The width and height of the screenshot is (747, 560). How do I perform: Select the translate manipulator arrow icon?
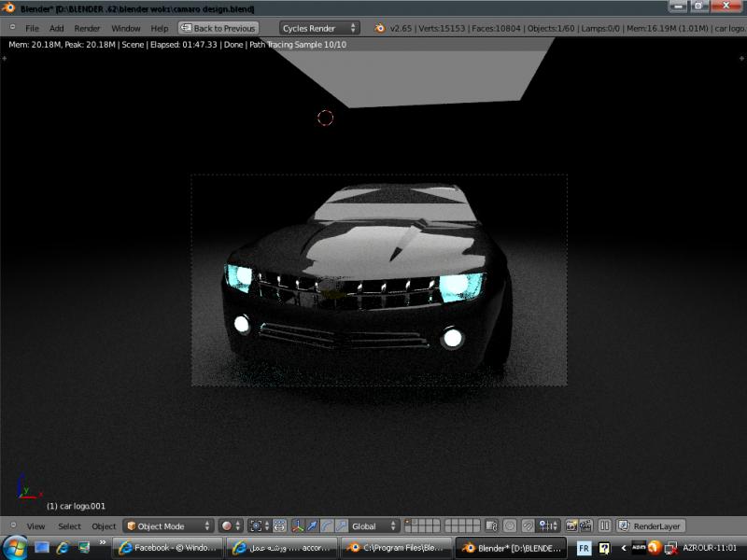coord(312,526)
